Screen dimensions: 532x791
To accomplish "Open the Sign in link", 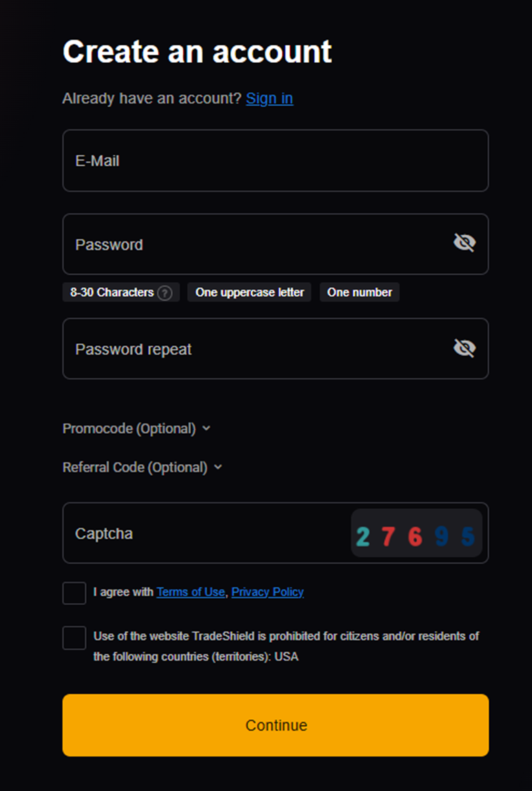I will (269, 99).
